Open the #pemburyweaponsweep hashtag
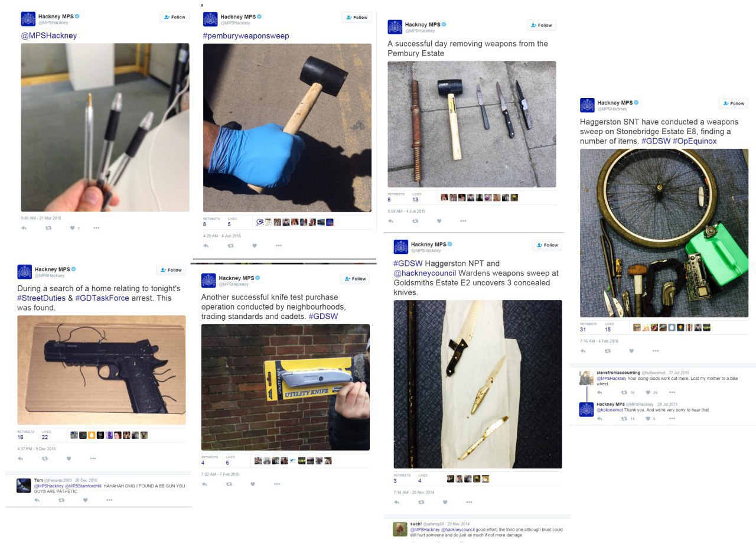The height and width of the screenshot is (544, 756). tap(246, 35)
